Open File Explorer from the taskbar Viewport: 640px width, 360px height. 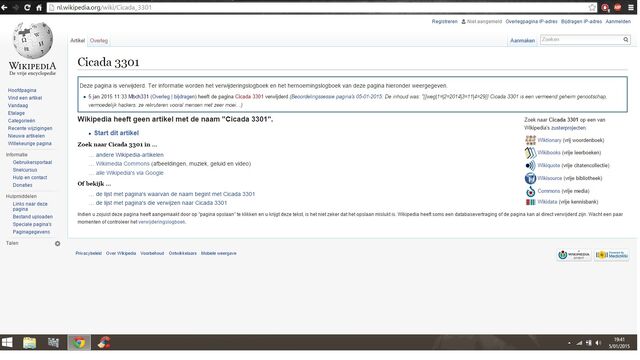[29, 342]
